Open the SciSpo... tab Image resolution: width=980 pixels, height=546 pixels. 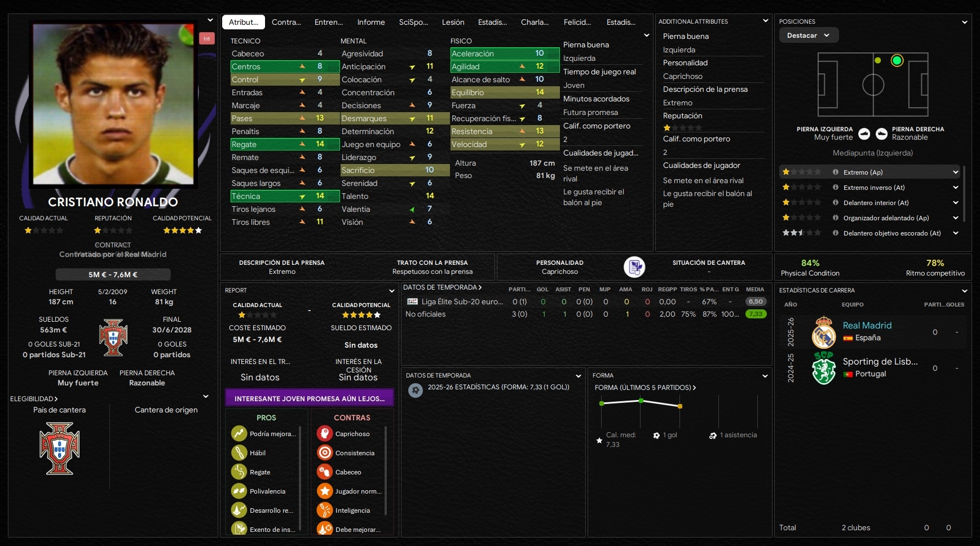point(413,22)
